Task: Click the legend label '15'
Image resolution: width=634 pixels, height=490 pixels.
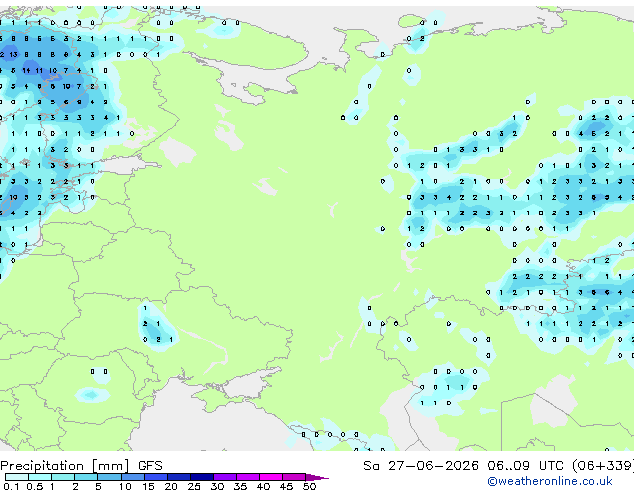Action: click(x=148, y=486)
